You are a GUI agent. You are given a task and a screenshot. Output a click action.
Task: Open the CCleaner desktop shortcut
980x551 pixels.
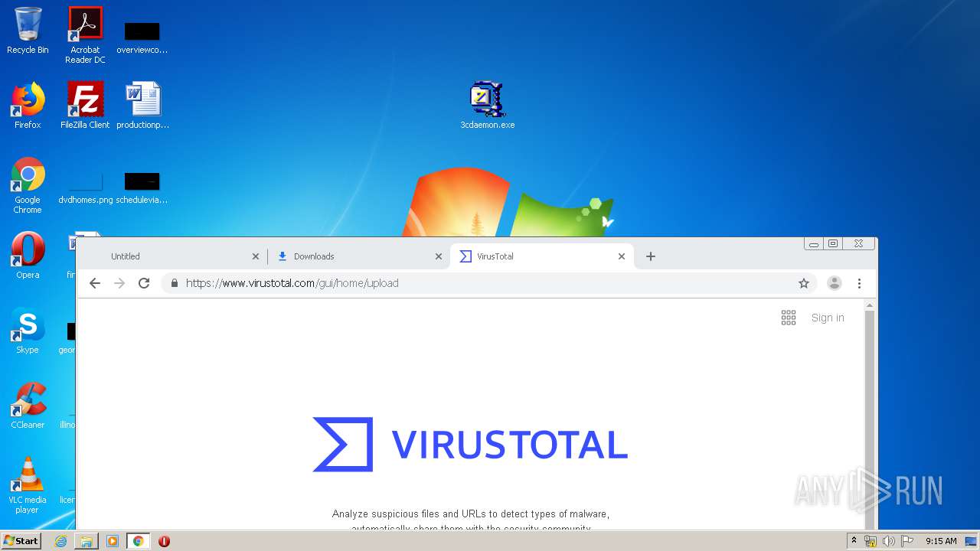[x=28, y=406]
